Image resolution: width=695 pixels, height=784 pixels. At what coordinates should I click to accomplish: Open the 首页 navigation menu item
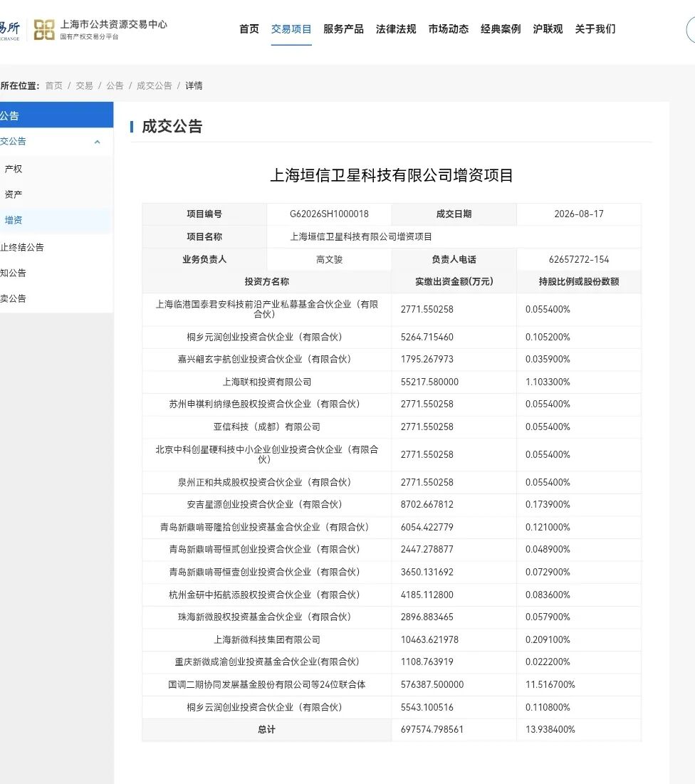point(249,29)
